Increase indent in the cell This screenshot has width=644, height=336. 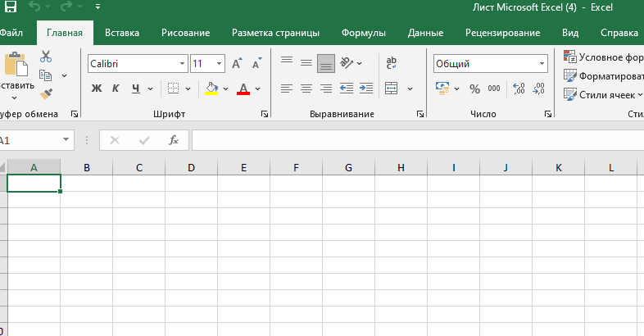[366, 89]
